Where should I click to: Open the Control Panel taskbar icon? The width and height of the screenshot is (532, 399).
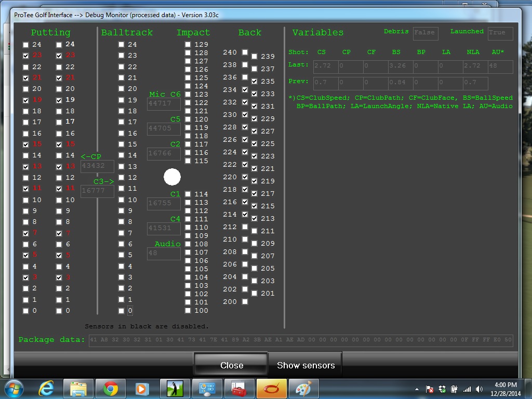tap(207, 389)
